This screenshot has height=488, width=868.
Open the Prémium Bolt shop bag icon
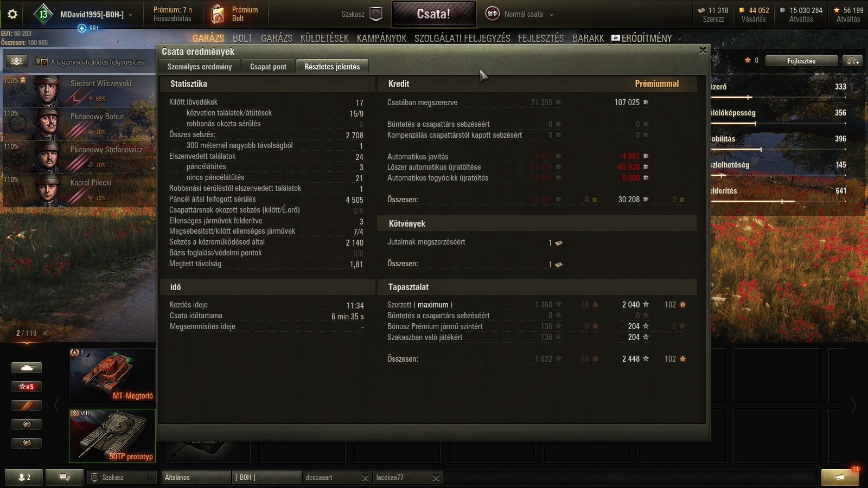pos(218,14)
